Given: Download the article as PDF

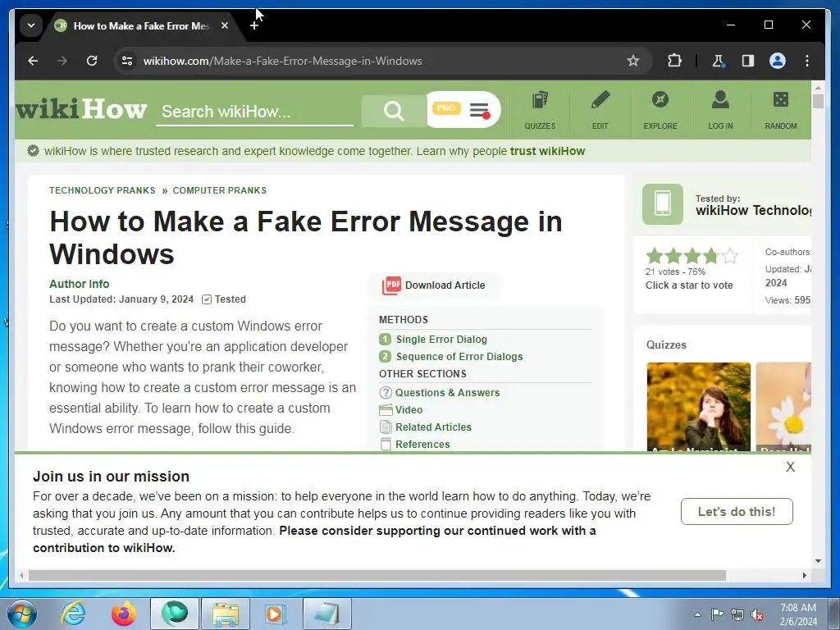Looking at the screenshot, I should point(434,285).
